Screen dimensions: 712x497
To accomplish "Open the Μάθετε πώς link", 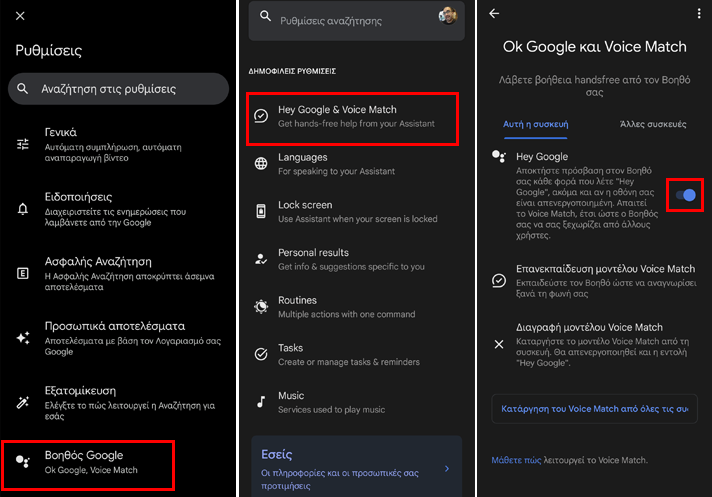I will coord(516,460).
